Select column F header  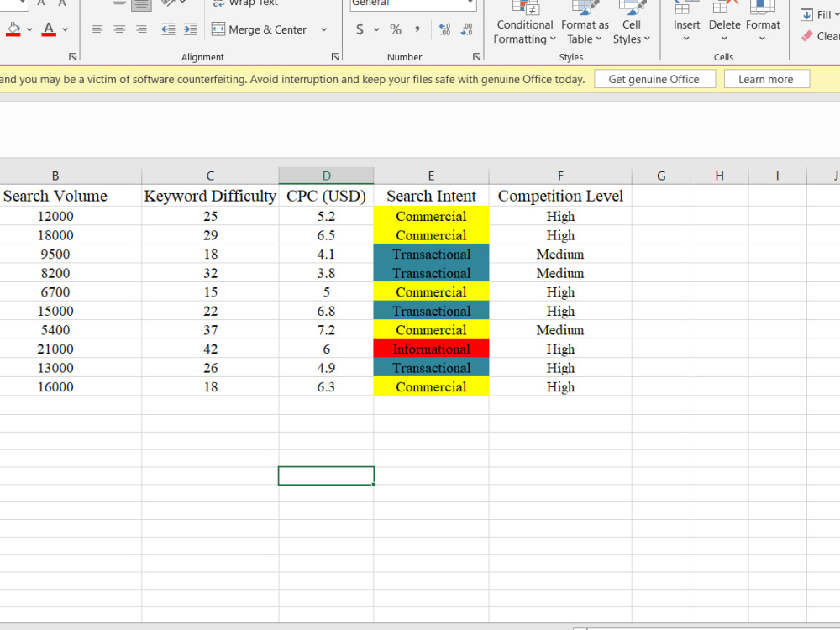click(560, 176)
